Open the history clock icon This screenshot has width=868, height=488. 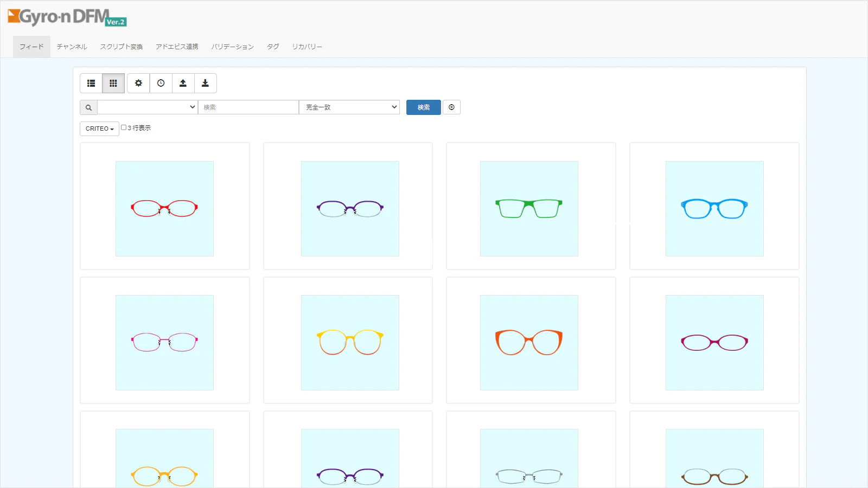(161, 84)
